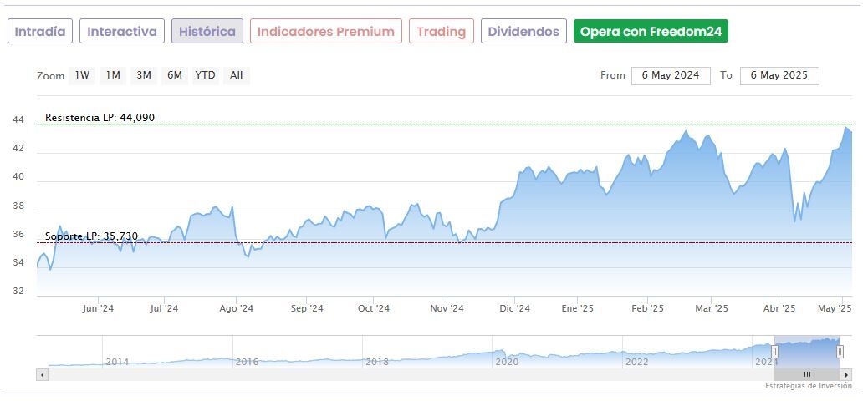This screenshot has width=868, height=401.
Task: Click the Opera con Freedom24 button
Action: pyautogui.click(x=651, y=32)
